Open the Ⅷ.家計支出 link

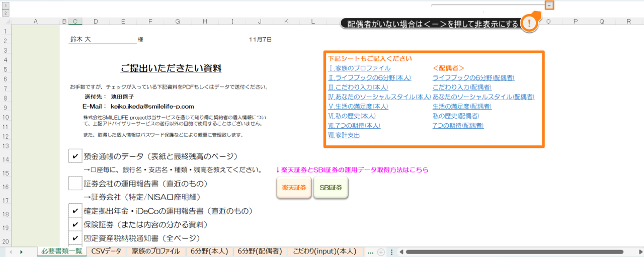[344, 135]
